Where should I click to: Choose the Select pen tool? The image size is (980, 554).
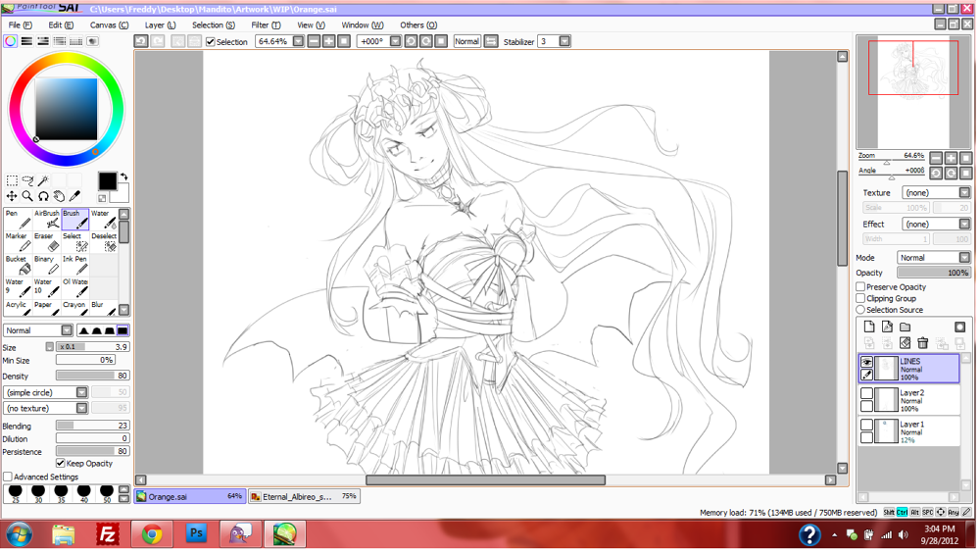click(x=75, y=243)
